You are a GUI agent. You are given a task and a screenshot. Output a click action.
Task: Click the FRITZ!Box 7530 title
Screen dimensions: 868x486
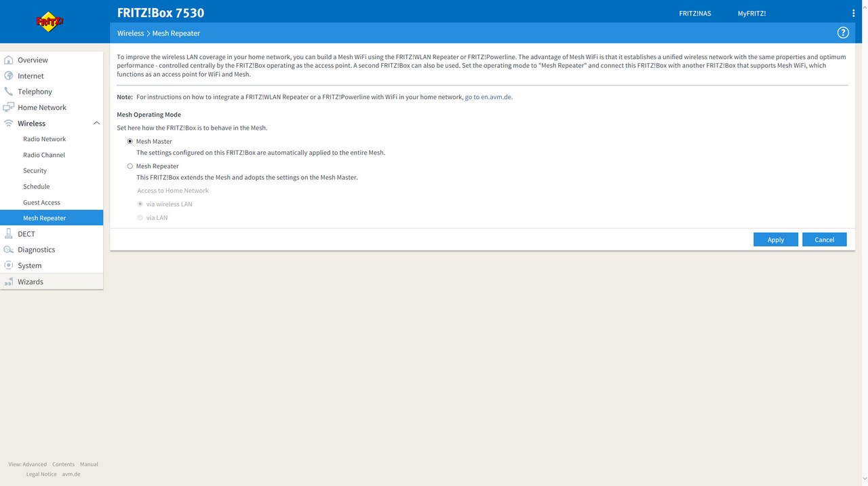tap(160, 13)
